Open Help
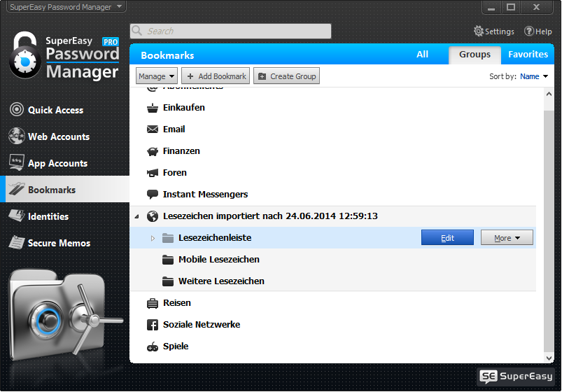 tap(538, 31)
